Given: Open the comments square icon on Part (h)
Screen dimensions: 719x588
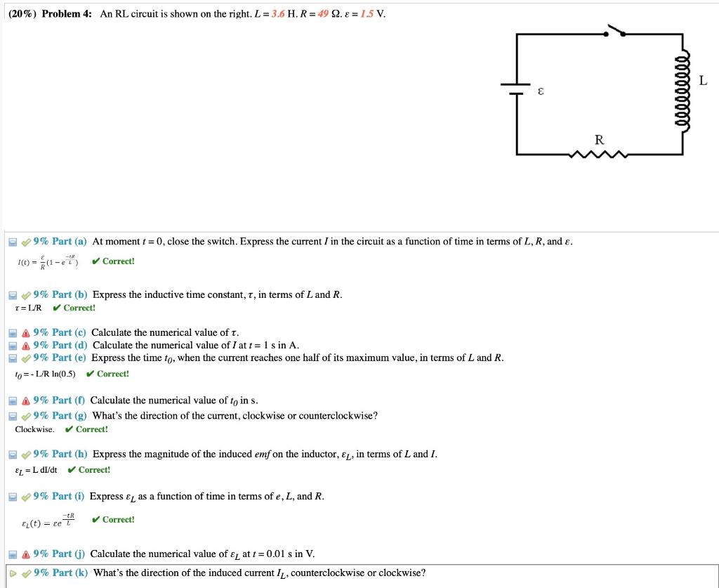Looking at the screenshot, I should click(x=13, y=455).
